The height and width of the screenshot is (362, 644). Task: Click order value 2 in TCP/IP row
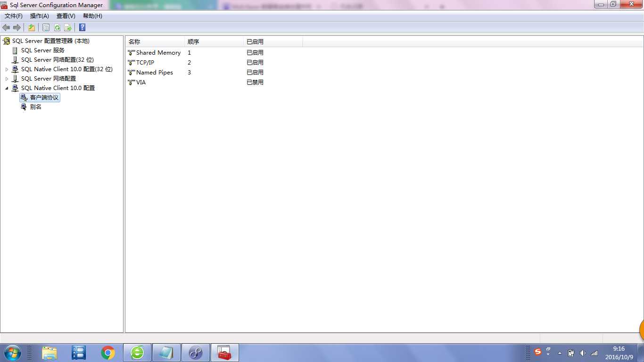(x=189, y=63)
